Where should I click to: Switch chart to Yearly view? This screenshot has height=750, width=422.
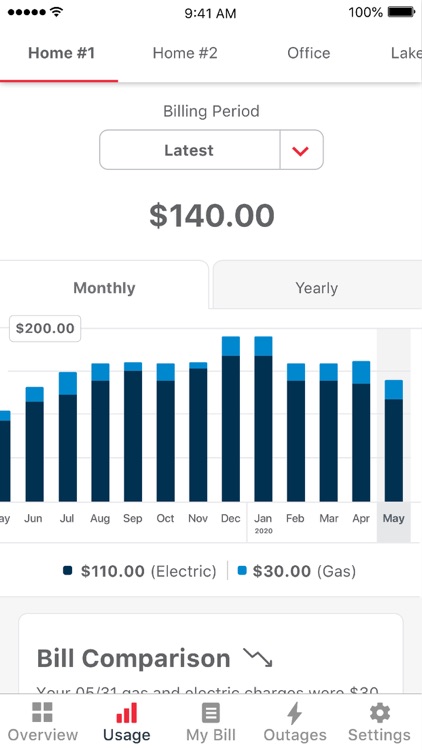click(317, 288)
